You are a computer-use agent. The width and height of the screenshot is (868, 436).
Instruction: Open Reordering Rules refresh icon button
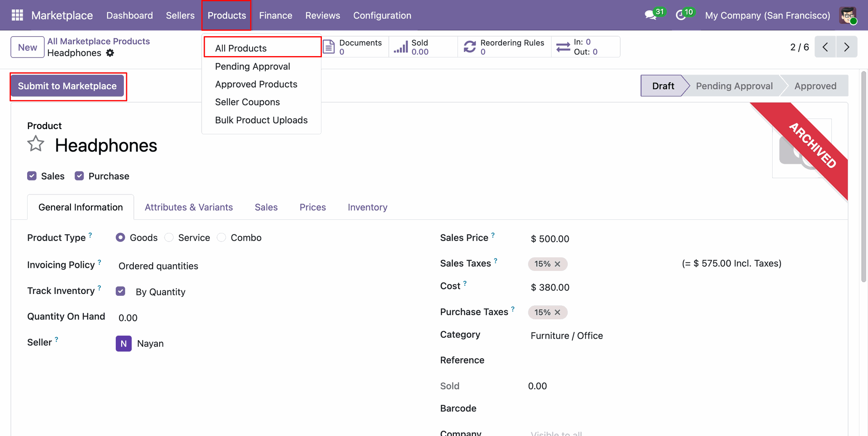(x=505, y=47)
